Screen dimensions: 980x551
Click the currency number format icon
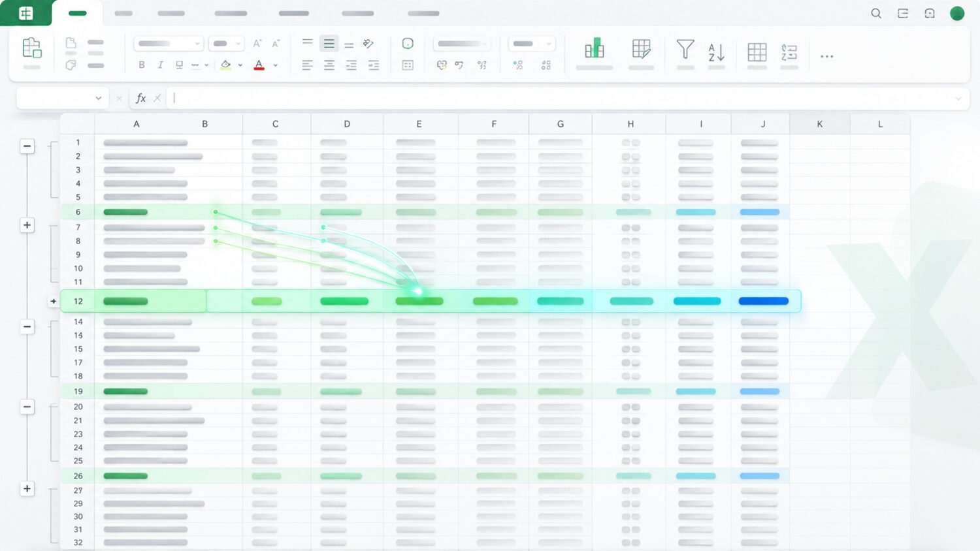click(442, 65)
